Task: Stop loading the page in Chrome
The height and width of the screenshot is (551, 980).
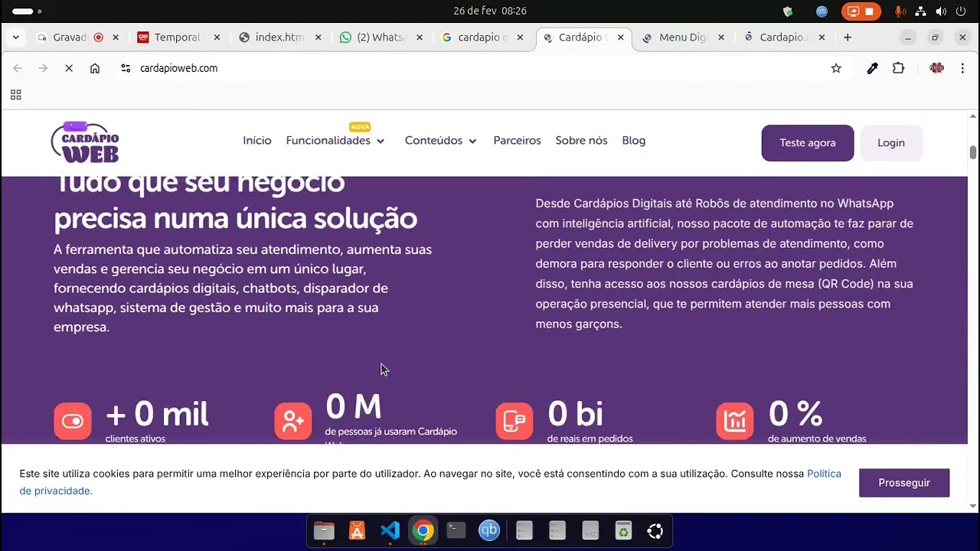Action: (x=69, y=68)
